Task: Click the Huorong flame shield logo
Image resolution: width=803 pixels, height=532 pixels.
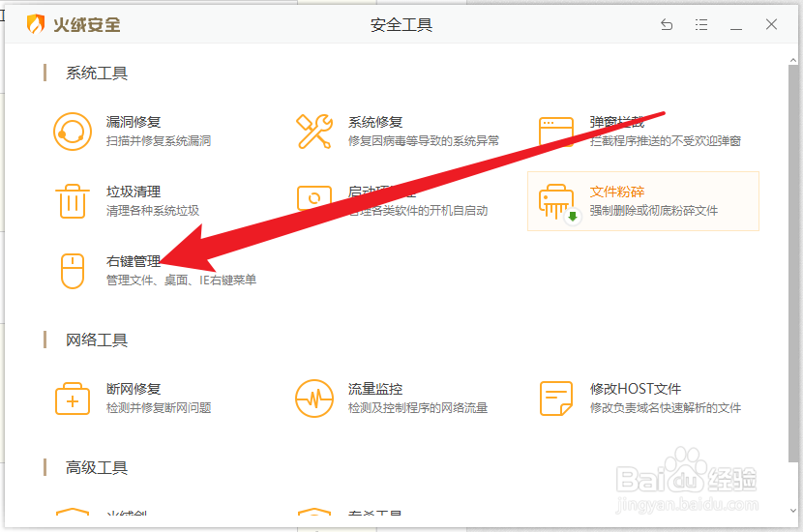Action: coord(36,24)
